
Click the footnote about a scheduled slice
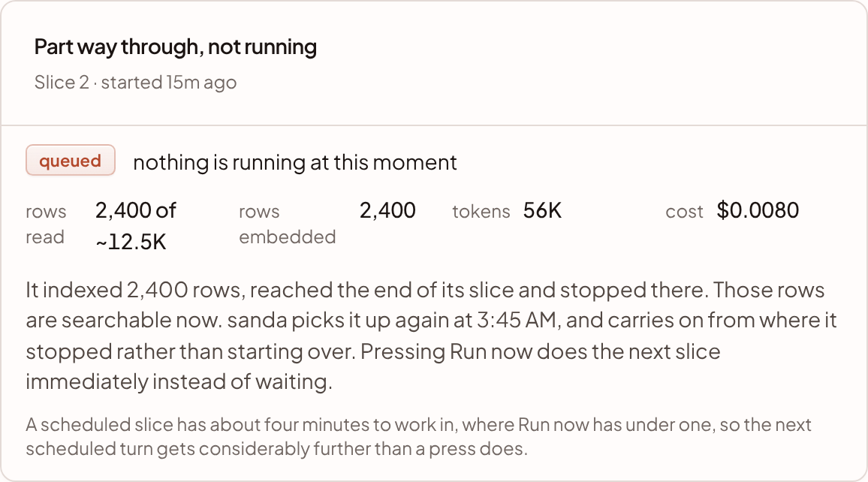418,436
